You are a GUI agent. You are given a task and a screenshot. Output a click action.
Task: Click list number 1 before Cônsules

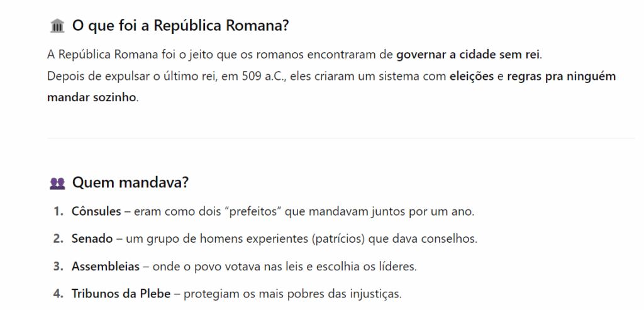pyautogui.click(x=58, y=211)
